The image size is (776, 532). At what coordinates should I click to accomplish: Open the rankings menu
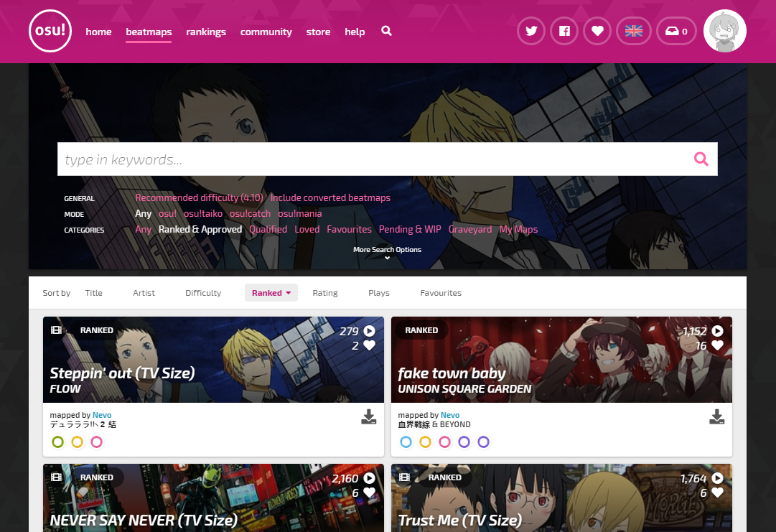(206, 32)
